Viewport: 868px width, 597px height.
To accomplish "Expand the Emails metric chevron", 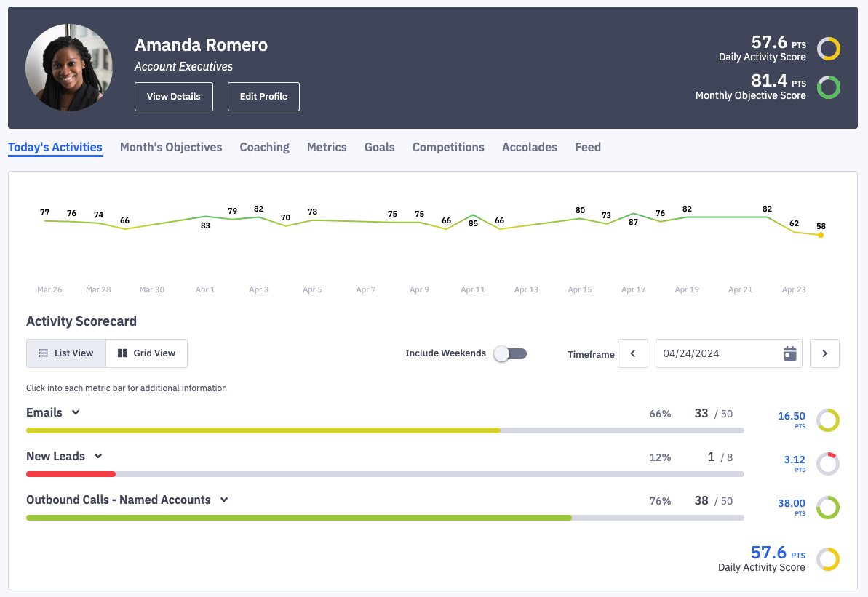I will (x=76, y=413).
